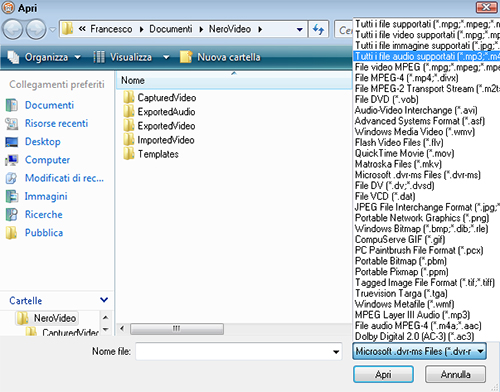Screen dimensions: 500x392
Task: Choose Tutti i file supportati filter
Action: pos(427,24)
